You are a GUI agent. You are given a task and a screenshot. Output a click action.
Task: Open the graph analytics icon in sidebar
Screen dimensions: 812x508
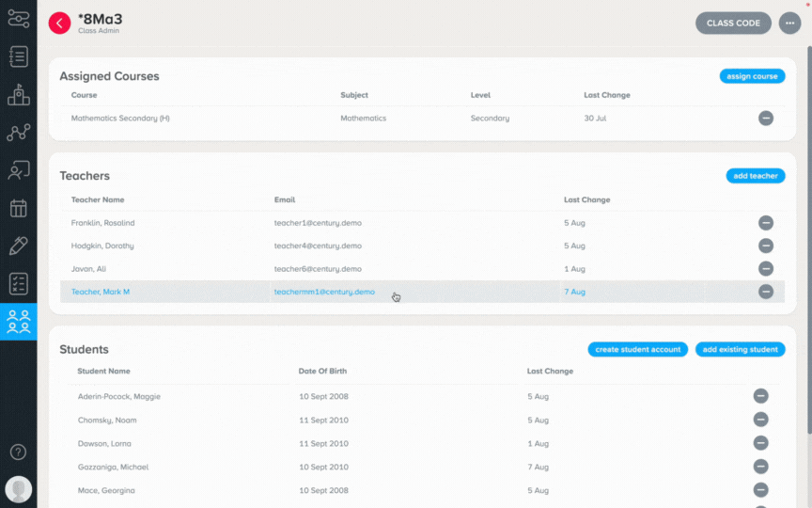pos(19,133)
